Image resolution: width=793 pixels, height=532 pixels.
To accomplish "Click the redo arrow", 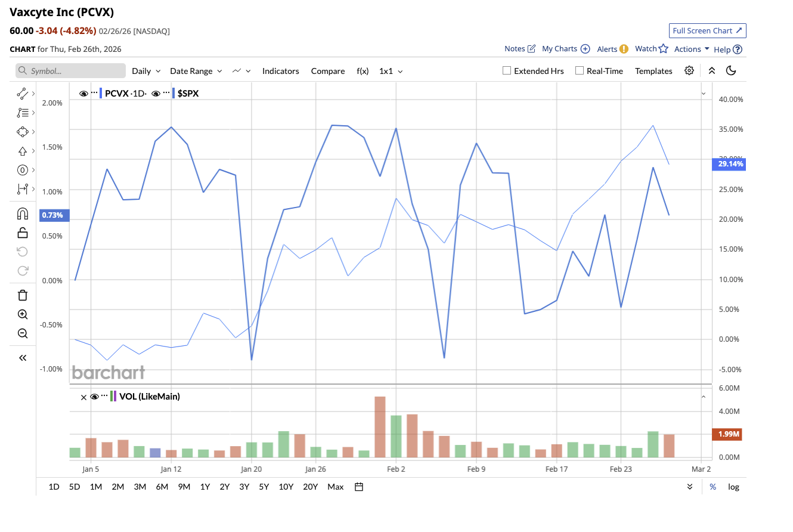I will (23, 271).
